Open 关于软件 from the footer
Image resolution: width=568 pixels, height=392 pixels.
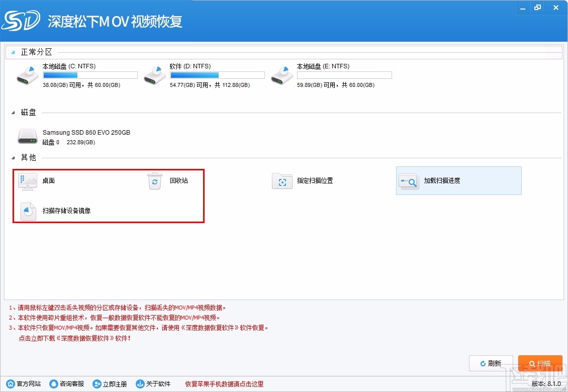pyautogui.click(x=154, y=383)
